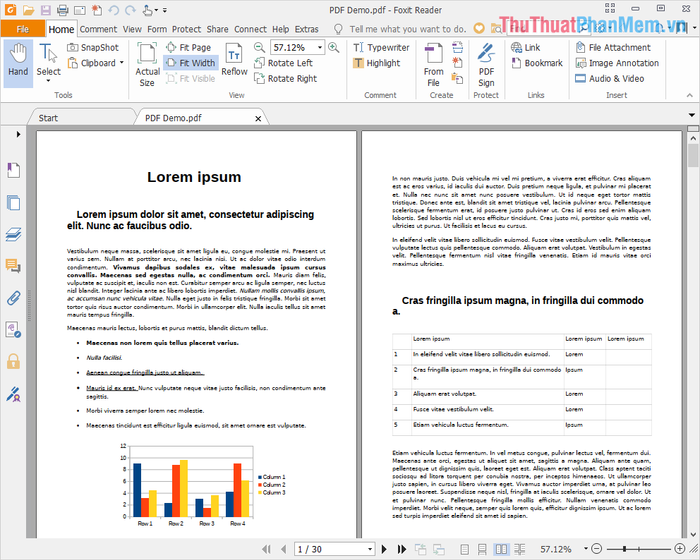Insert Audio & Video
This screenshot has width=700, height=560.
pos(609,79)
